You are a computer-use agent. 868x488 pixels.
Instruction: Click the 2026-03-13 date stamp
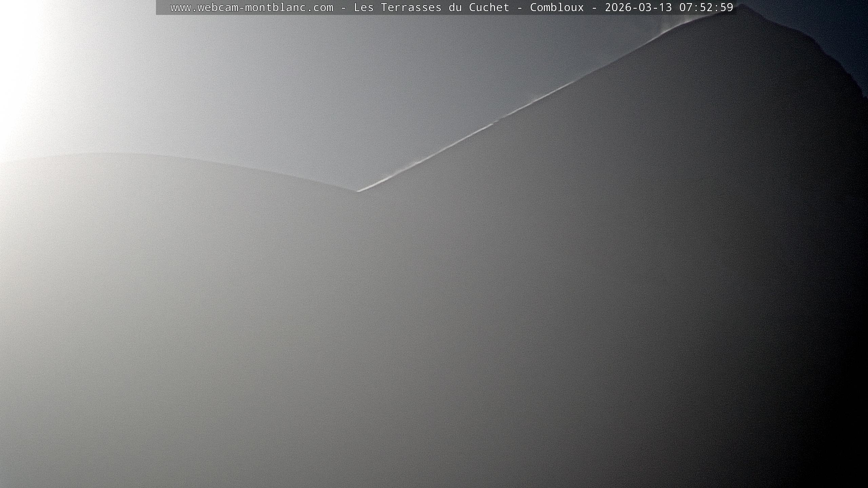(x=638, y=7)
